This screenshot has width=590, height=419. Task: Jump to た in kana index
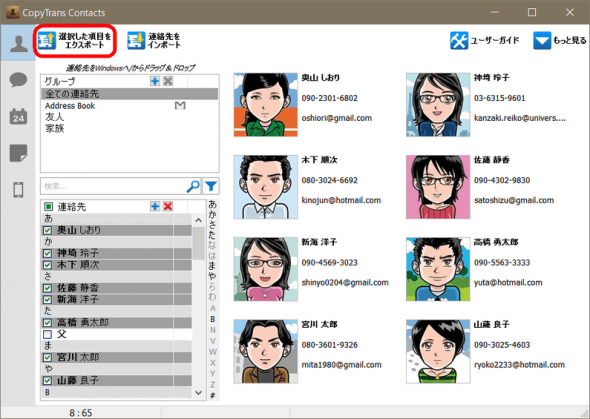[213, 235]
